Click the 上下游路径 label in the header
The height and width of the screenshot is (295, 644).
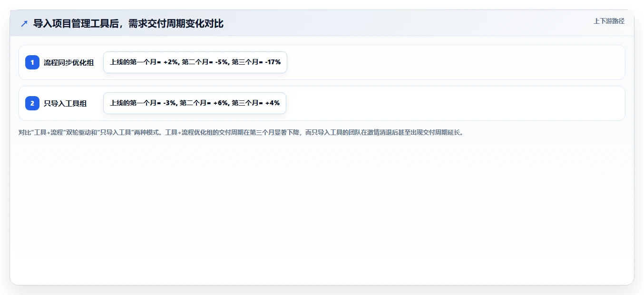click(x=609, y=21)
